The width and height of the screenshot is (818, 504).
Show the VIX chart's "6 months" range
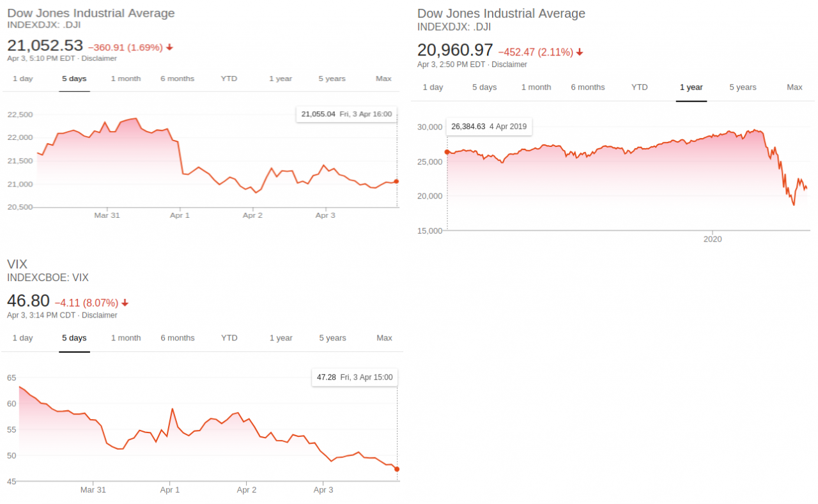[178, 338]
